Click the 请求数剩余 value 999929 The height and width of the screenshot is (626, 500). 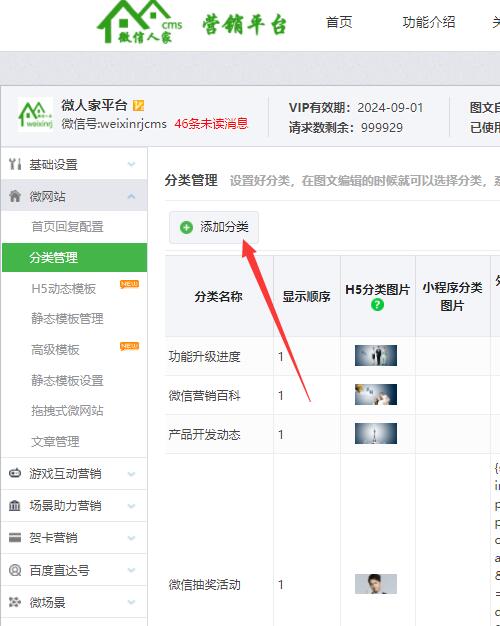[x=382, y=128]
